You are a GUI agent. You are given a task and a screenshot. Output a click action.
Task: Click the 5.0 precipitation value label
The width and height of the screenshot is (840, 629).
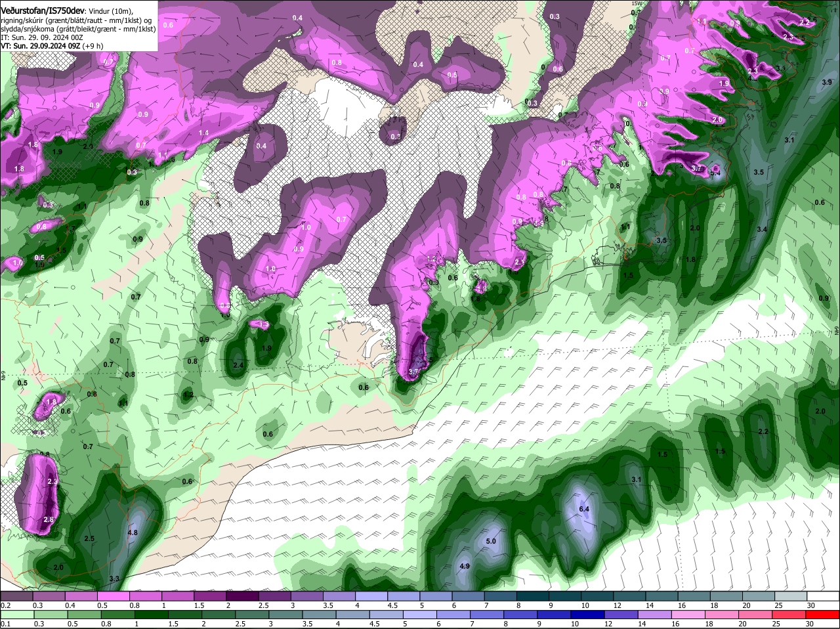(x=491, y=541)
